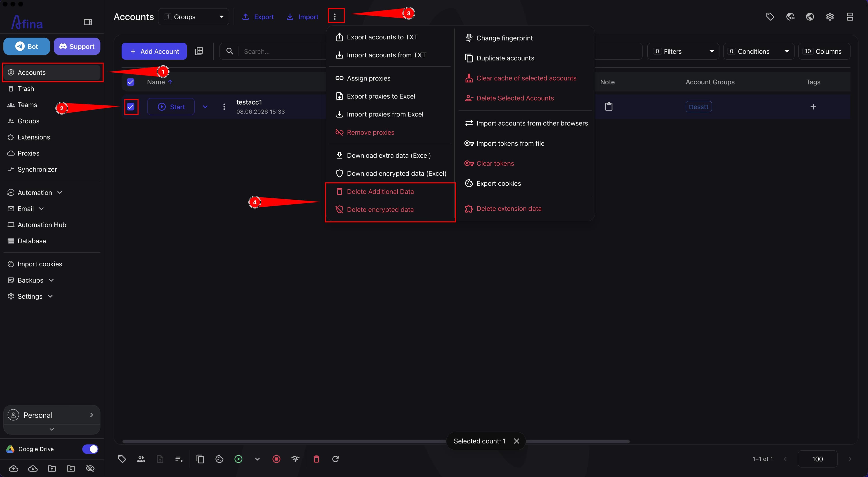The height and width of the screenshot is (477, 868).
Task: Click the bottom toolbar groups people icon
Action: click(x=141, y=459)
